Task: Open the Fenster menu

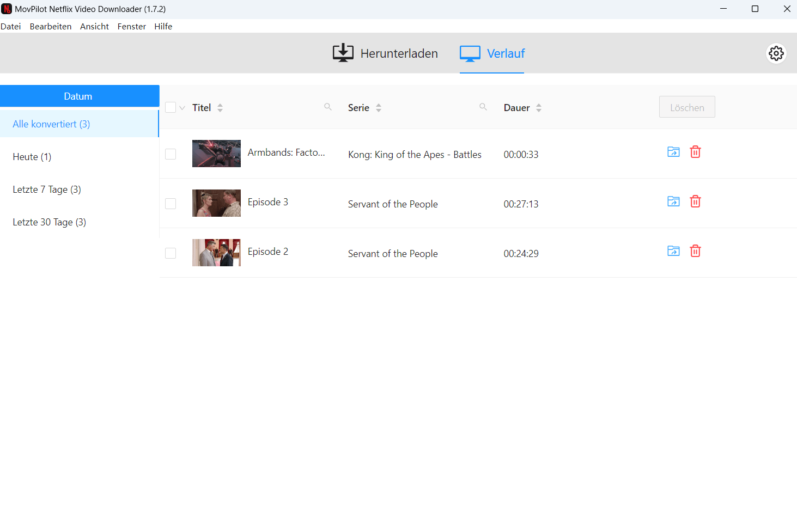Action: pos(132,26)
